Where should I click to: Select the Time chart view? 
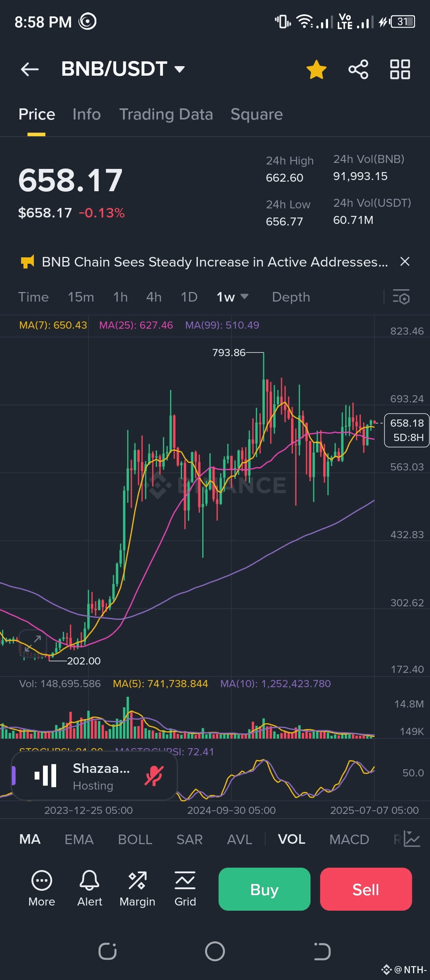[x=33, y=297]
